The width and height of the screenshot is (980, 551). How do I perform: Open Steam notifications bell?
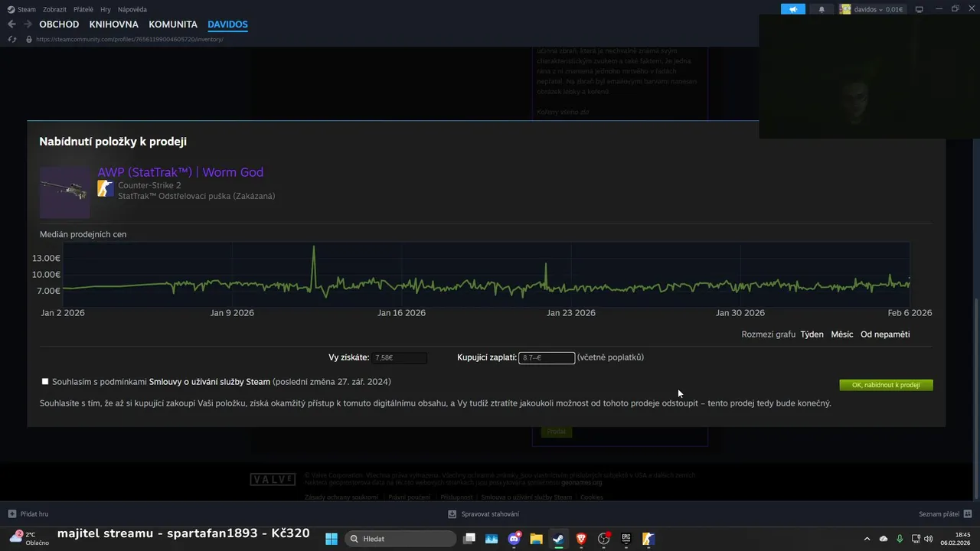(x=822, y=9)
